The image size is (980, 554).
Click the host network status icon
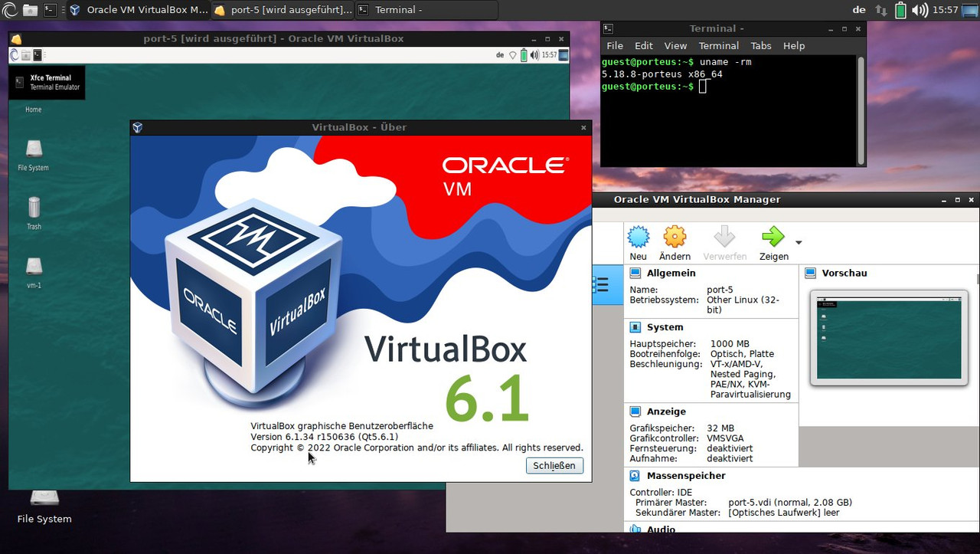[881, 11]
